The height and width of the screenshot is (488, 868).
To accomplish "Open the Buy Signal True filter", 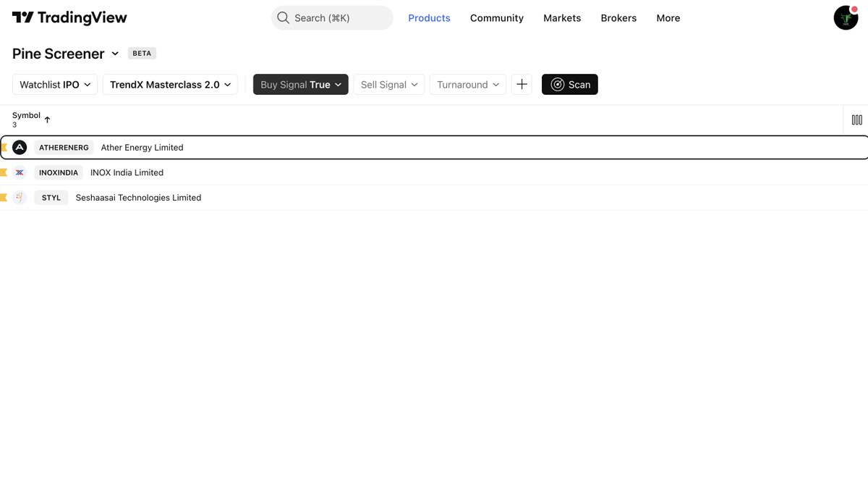I will pyautogui.click(x=301, y=85).
